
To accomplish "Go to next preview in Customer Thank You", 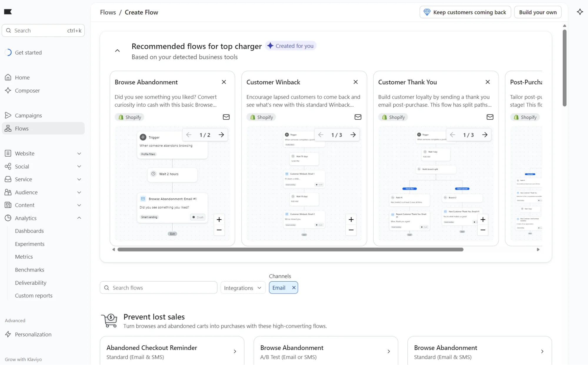I will tap(485, 135).
